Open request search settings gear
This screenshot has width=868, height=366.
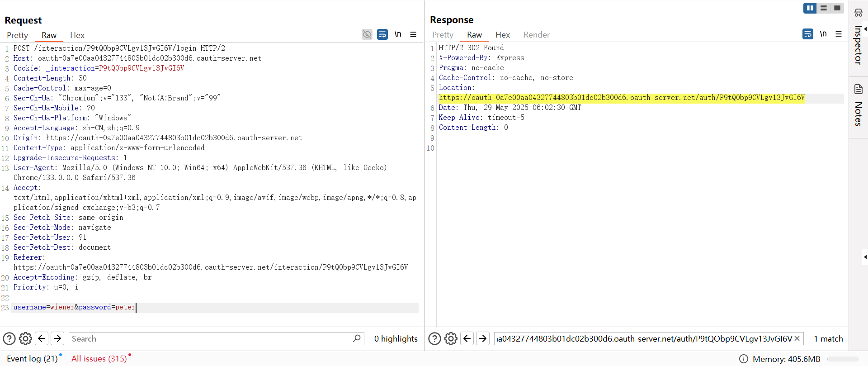(x=26, y=338)
